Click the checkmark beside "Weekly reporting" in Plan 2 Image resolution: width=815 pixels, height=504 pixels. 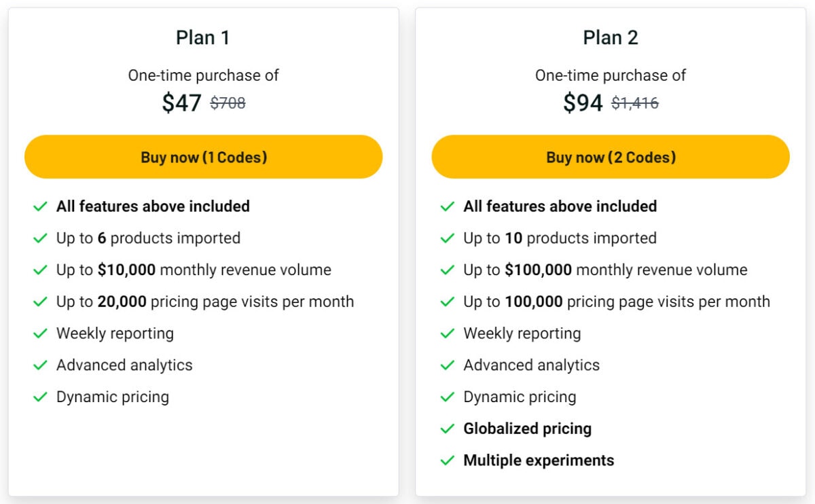pyautogui.click(x=448, y=334)
